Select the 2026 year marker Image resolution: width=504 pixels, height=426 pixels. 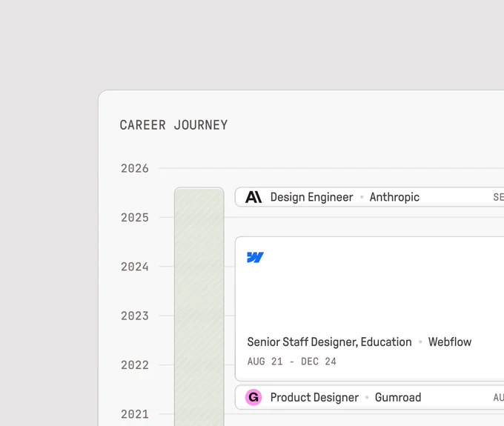click(135, 168)
